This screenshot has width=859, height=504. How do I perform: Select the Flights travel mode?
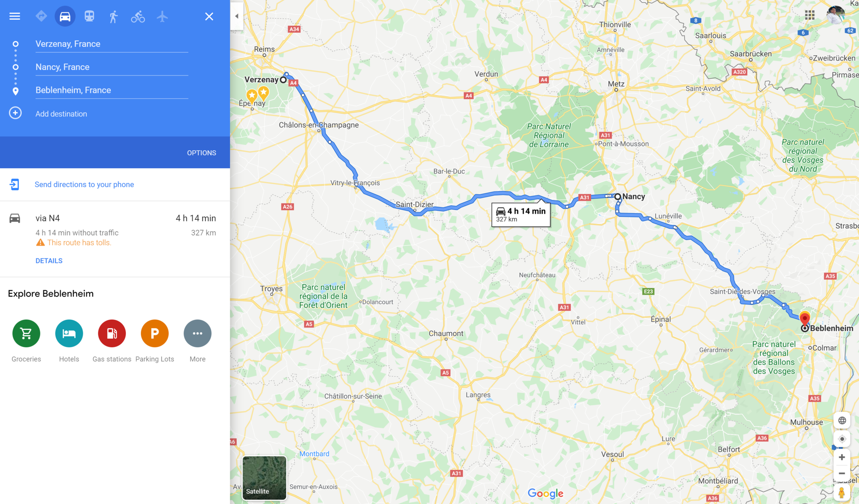pyautogui.click(x=162, y=16)
